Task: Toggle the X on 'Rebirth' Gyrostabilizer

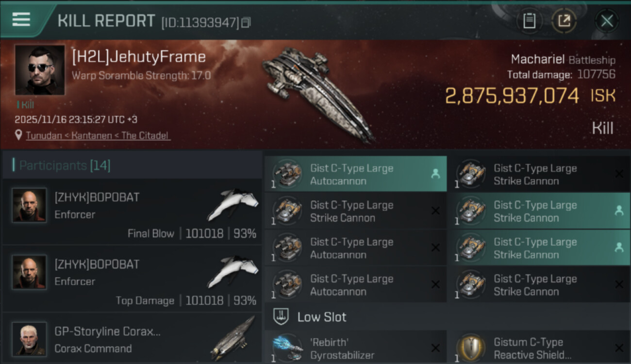Action: coord(435,347)
